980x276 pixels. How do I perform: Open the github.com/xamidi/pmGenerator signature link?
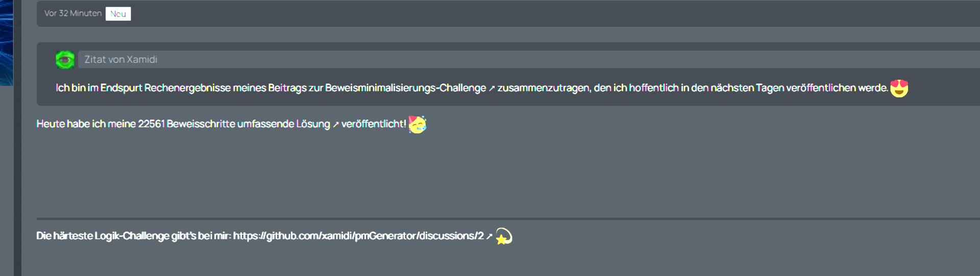point(358,236)
